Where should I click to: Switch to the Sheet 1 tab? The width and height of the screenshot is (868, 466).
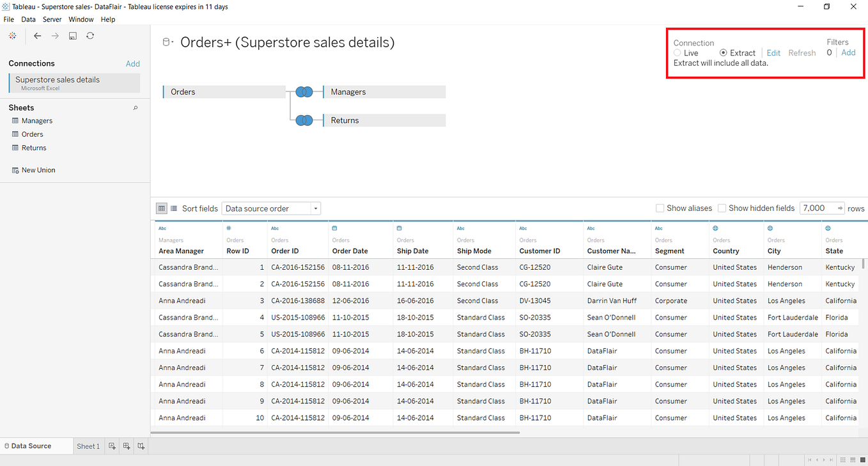pos(88,446)
